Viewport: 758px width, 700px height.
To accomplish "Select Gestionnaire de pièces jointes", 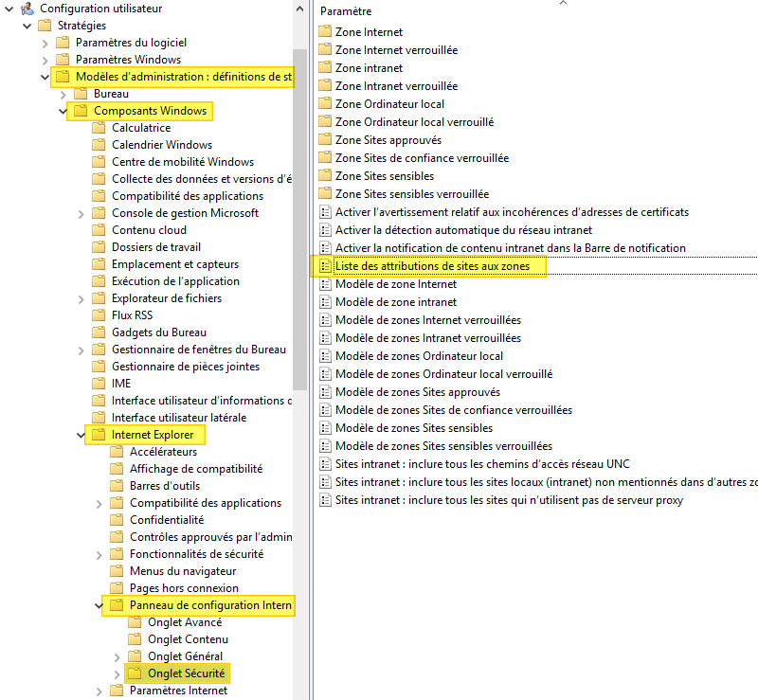I will (186, 367).
